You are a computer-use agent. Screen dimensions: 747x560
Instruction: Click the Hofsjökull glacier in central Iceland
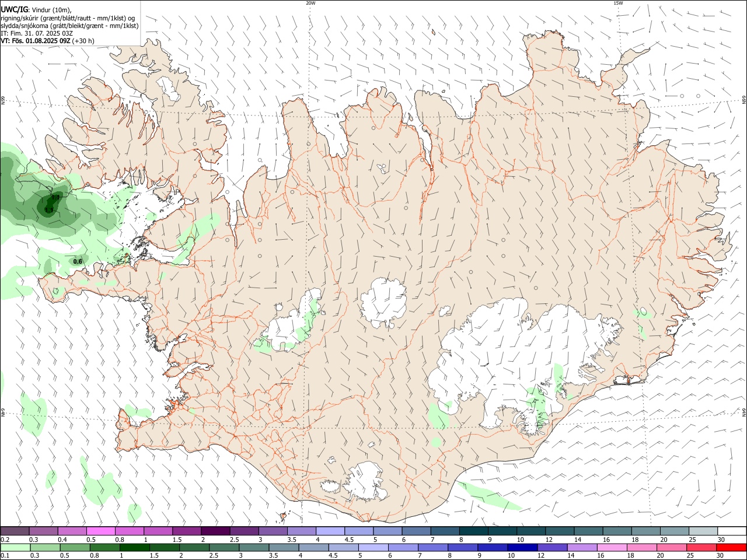click(x=383, y=303)
